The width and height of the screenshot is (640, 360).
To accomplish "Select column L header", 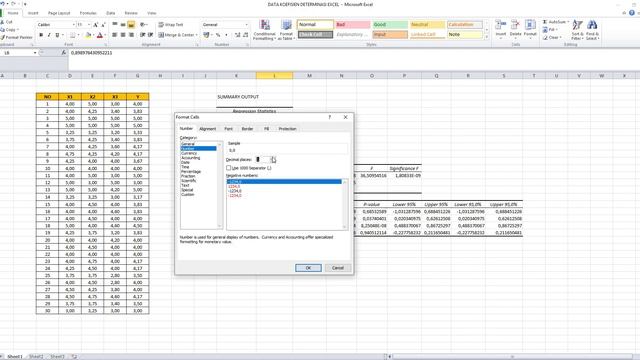I will coord(274,76).
